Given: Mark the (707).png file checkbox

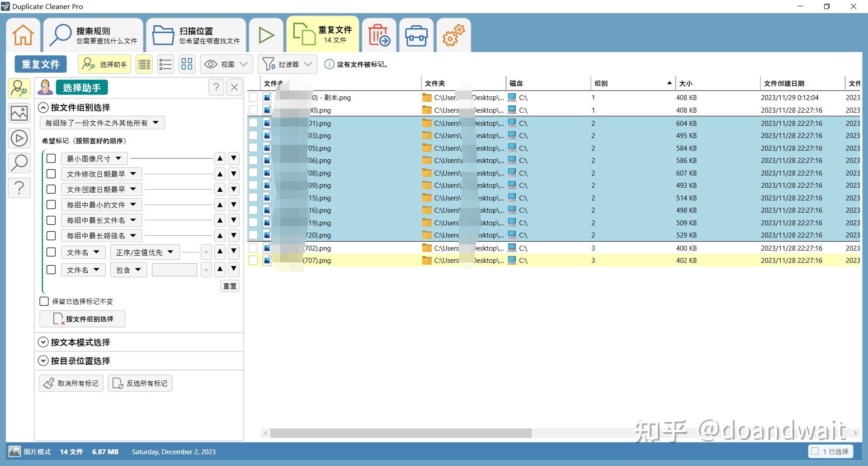Looking at the screenshot, I should point(253,260).
